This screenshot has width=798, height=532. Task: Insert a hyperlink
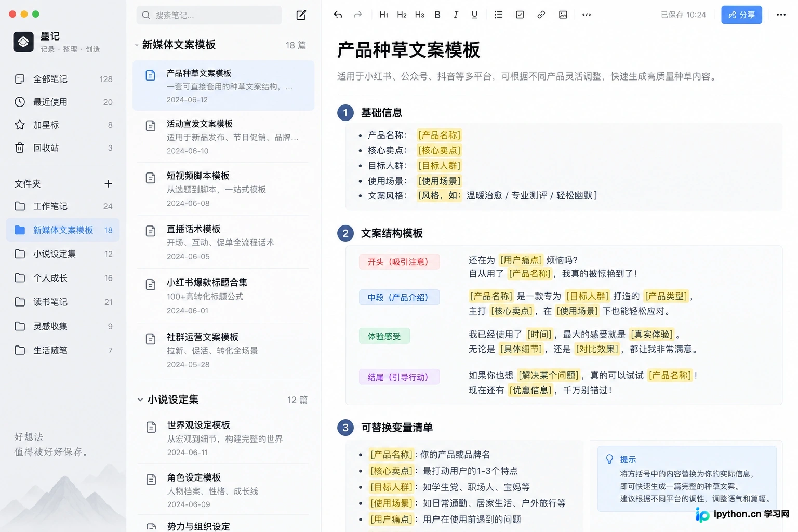pos(541,15)
